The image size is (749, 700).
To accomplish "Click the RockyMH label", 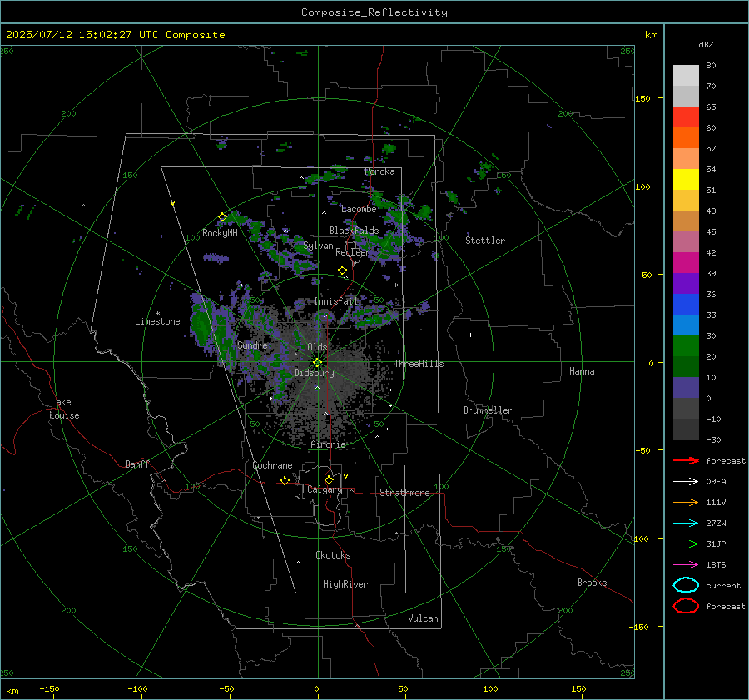I will tap(220, 233).
